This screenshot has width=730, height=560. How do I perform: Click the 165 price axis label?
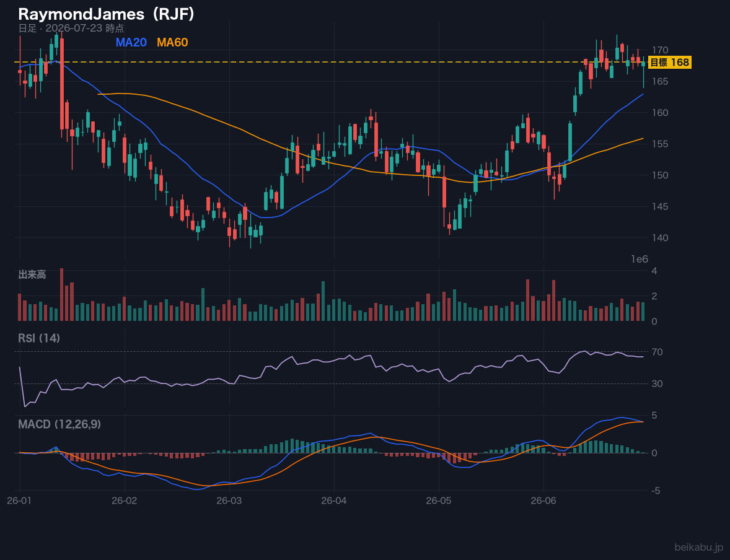660,82
